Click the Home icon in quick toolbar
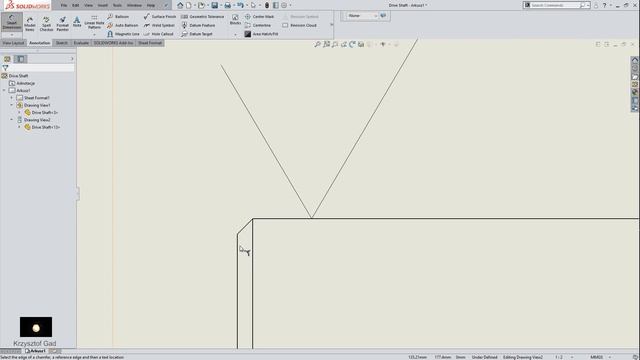Screen dimensions: 640x360 (x=180, y=5)
